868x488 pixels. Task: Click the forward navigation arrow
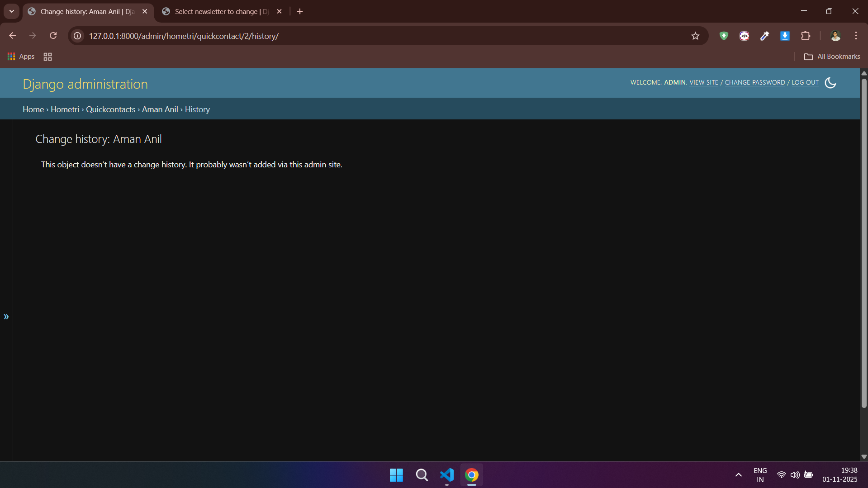[x=33, y=36]
